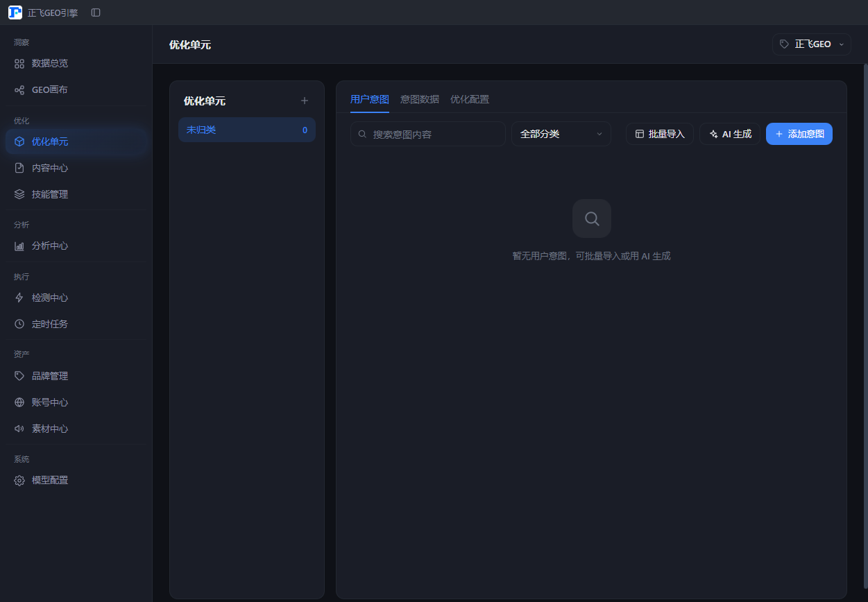This screenshot has height=602, width=868.
Task: Go to 数据总览 menu item
Action: (x=76, y=63)
